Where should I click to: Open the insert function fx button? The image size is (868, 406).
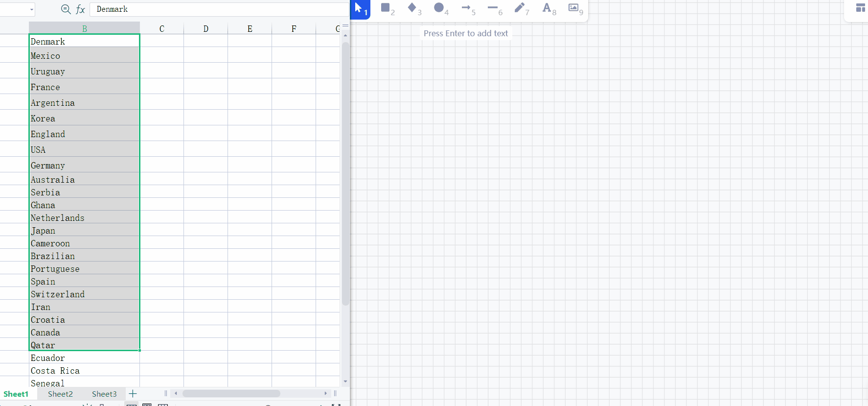(81, 9)
